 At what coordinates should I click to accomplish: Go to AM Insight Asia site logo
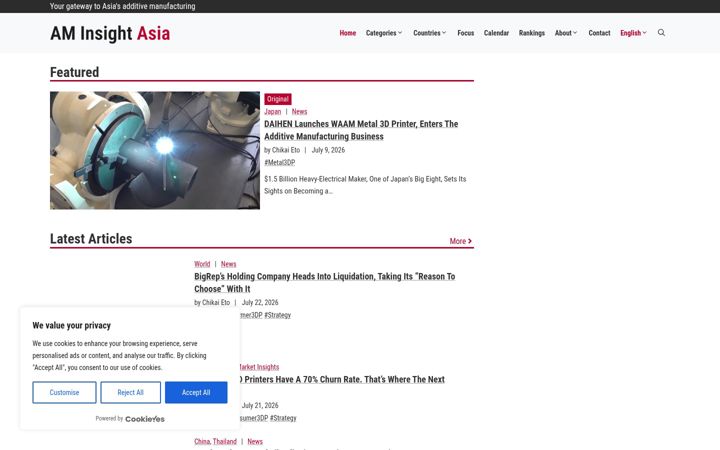pos(110,34)
